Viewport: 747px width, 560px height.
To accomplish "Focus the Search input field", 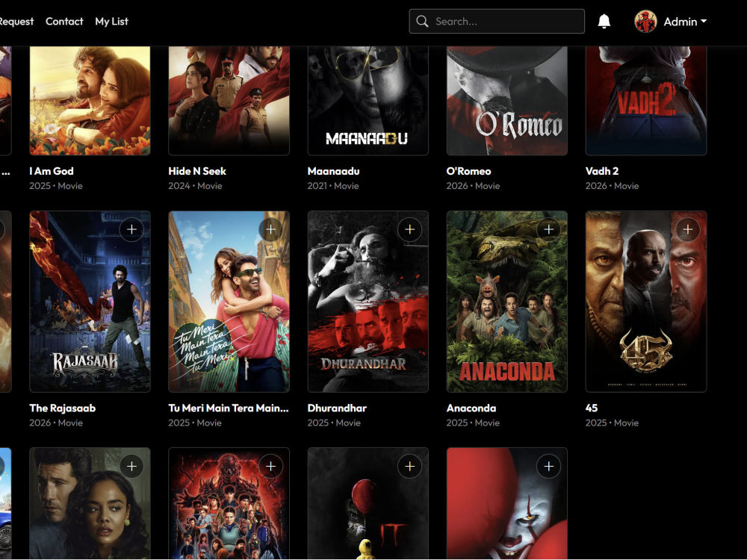I will point(497,22).
